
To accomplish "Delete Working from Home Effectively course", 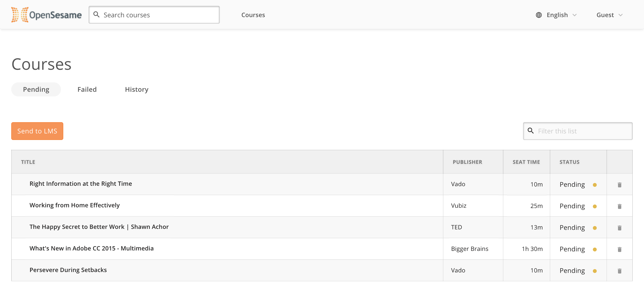I will tap(619, 206).
